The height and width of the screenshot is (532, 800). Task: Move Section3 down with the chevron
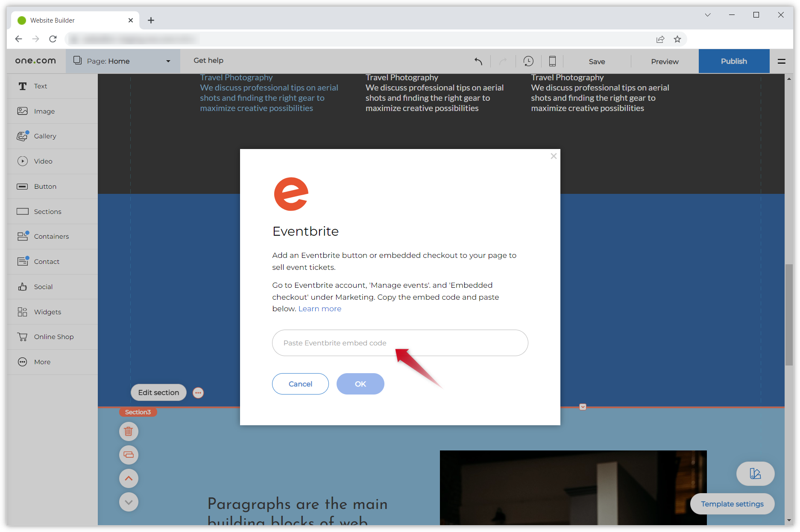coord(129,502)
